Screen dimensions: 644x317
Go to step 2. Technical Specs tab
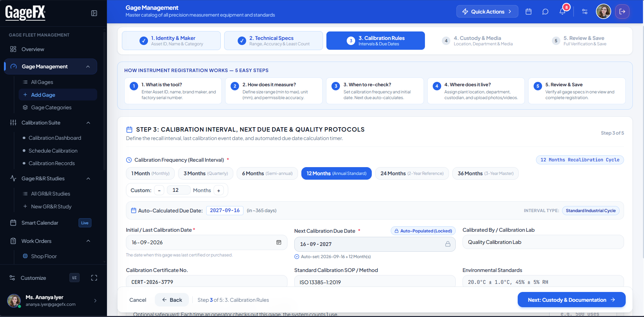coord(274,41)
